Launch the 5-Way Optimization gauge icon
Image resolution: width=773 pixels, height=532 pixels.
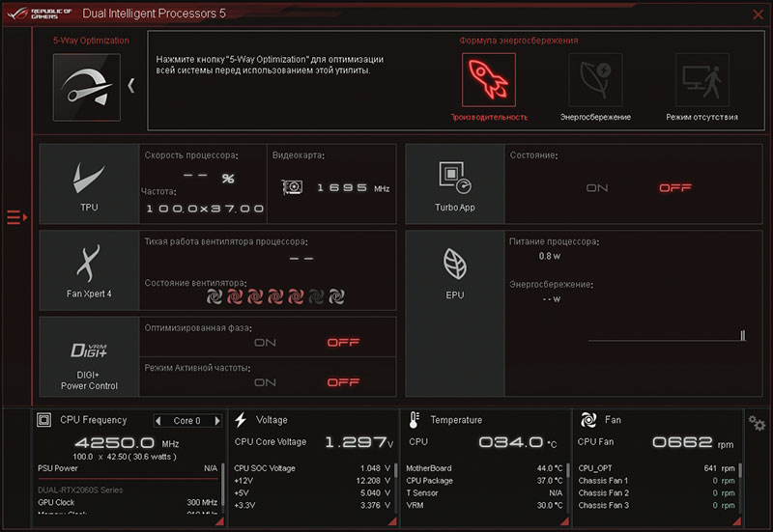coord(87,87)
